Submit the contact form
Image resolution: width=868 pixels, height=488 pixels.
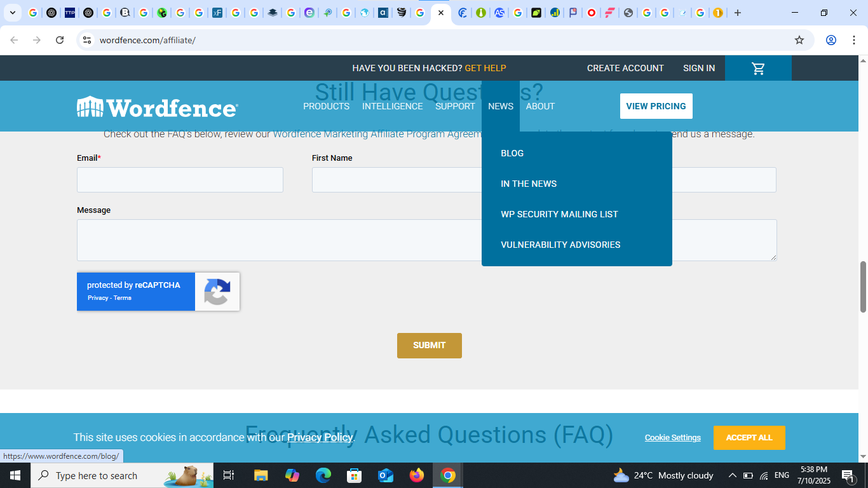430,346
